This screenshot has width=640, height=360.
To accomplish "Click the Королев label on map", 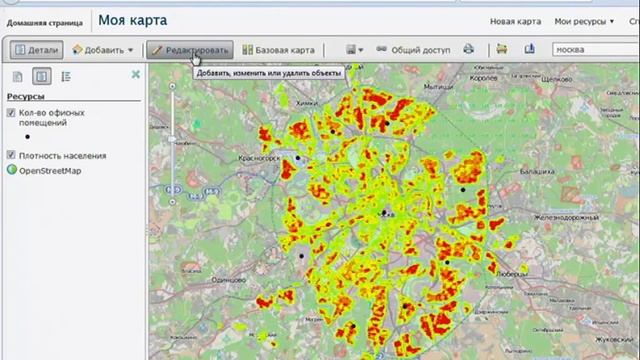I will 484,78.
